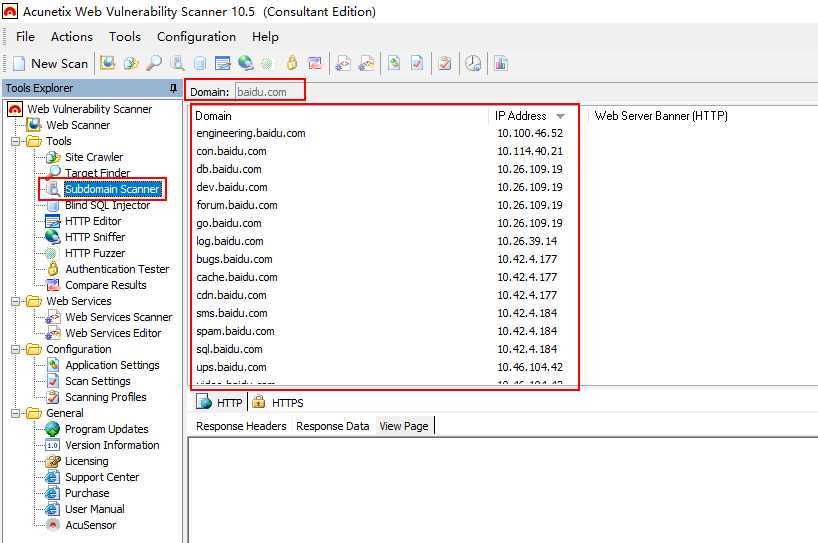
Task: Open the Actions menu
Action: click(x=71, y=37)
